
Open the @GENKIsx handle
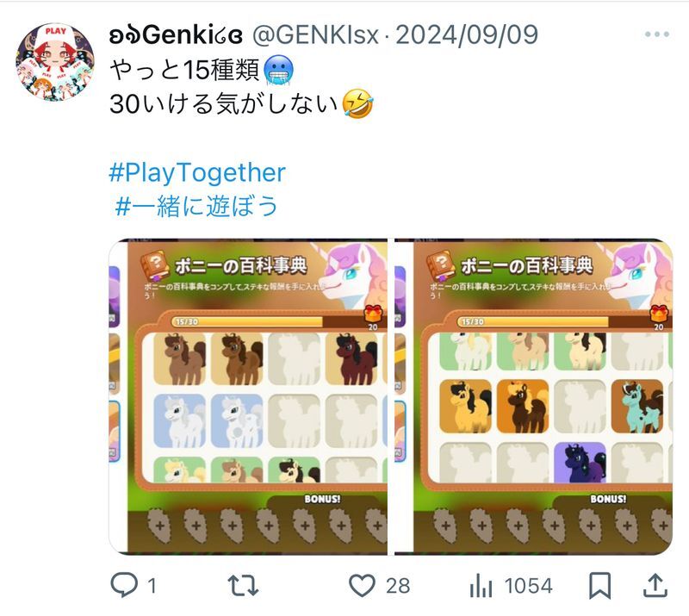(x=315, y=34)
